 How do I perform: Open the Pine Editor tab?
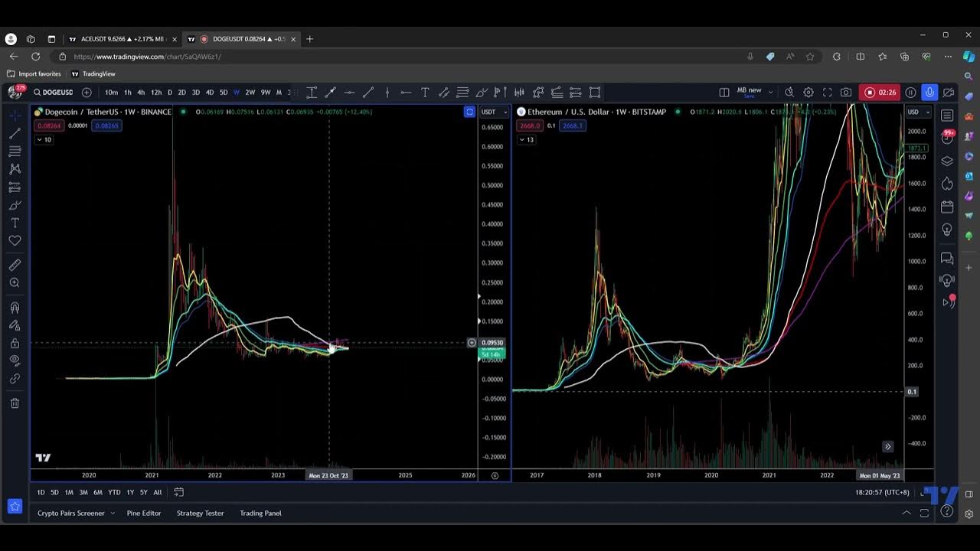[144, 513]
